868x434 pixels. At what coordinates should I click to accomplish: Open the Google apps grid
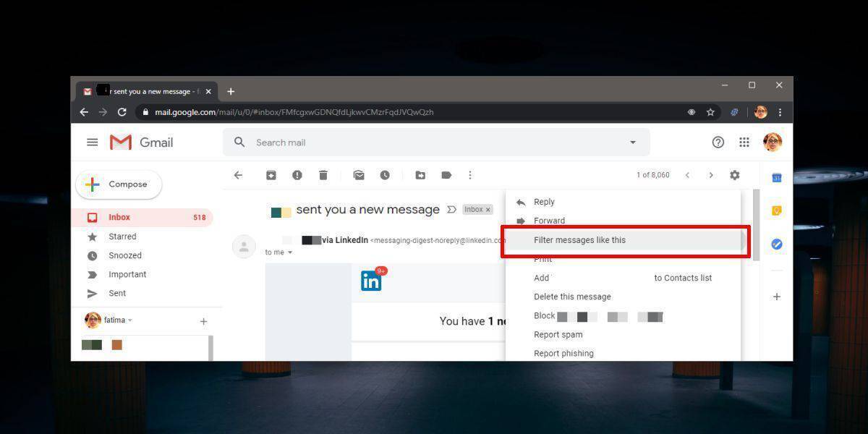[744, 142]
